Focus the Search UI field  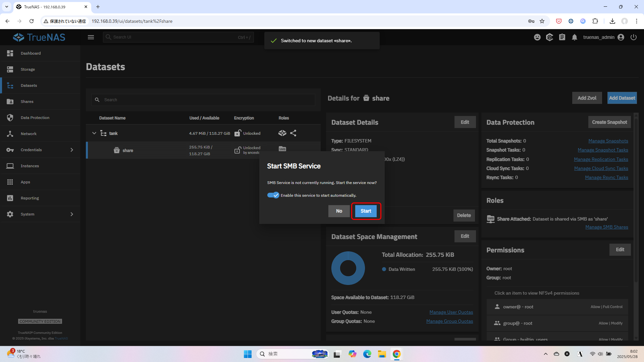[x=178, y=37]
